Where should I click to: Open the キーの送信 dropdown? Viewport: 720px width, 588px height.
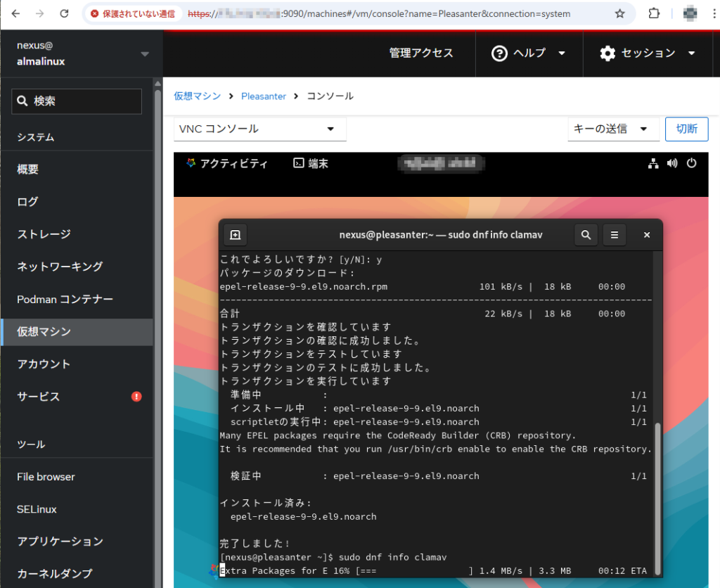click(613, 129)
